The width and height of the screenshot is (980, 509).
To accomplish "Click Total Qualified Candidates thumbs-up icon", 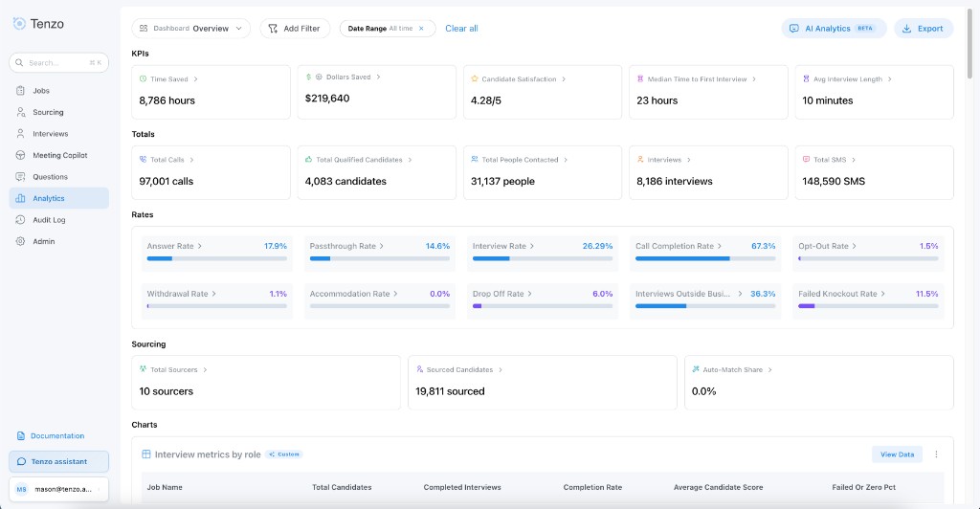I will 309,159.
